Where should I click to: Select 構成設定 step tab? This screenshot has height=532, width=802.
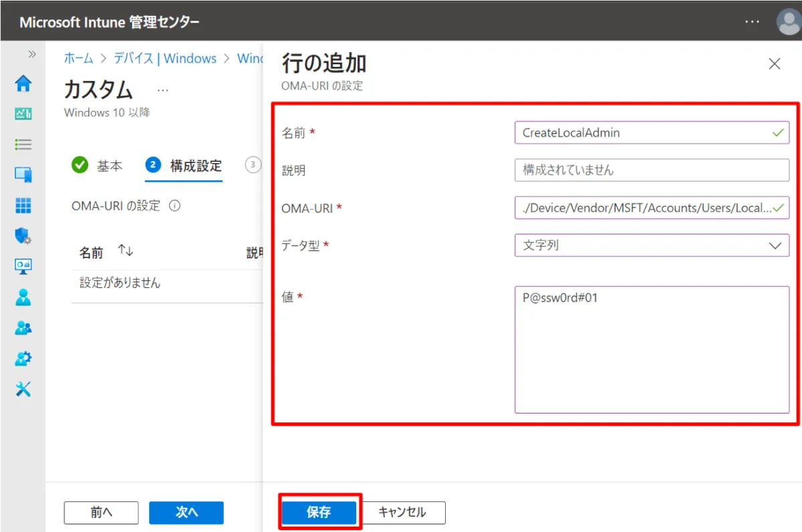click(x=184, y=166)
